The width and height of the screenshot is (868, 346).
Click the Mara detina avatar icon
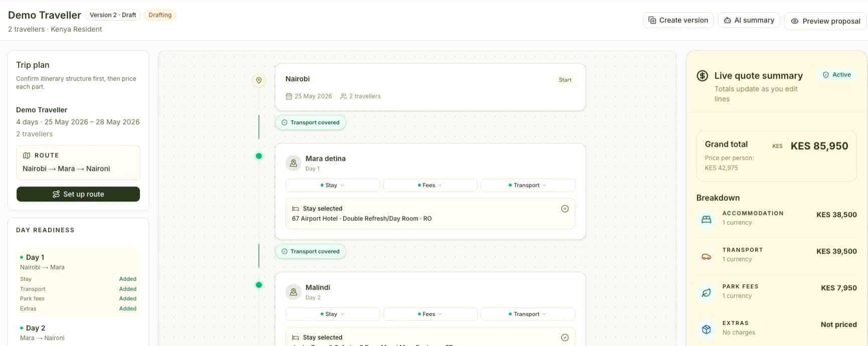[294, 163]
